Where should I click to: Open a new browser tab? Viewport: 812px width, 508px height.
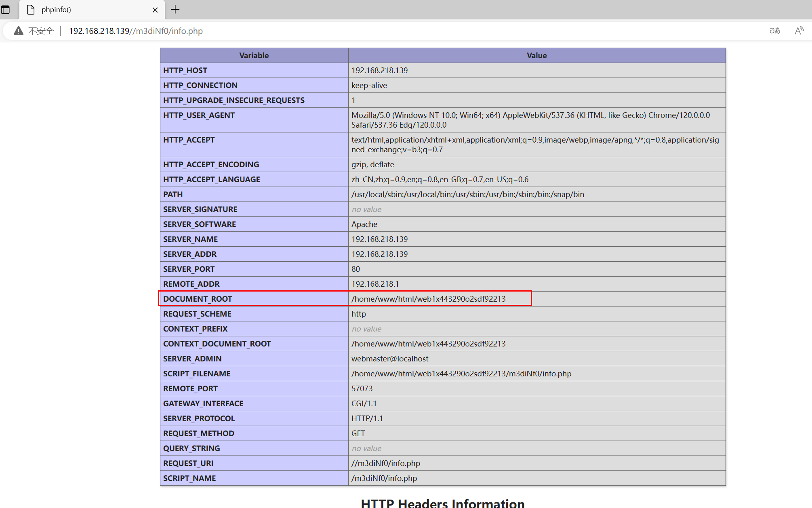(x=175, y=10)
